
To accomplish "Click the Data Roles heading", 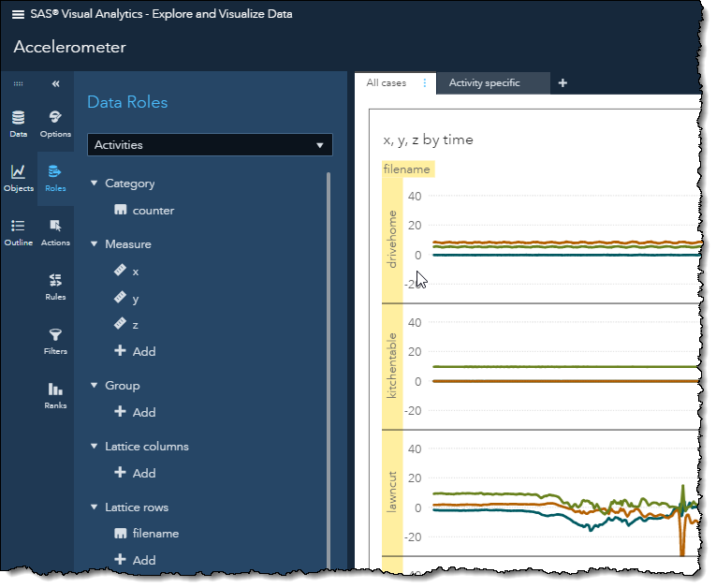I will click(127, 102).
